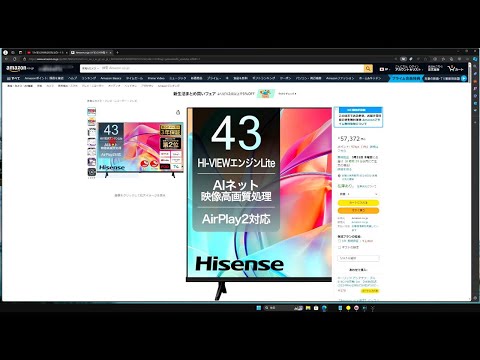The width and height of the screenshot is (480, 360).
Task: Click the orange Buy Now button
Action: (x=358, y=210)
